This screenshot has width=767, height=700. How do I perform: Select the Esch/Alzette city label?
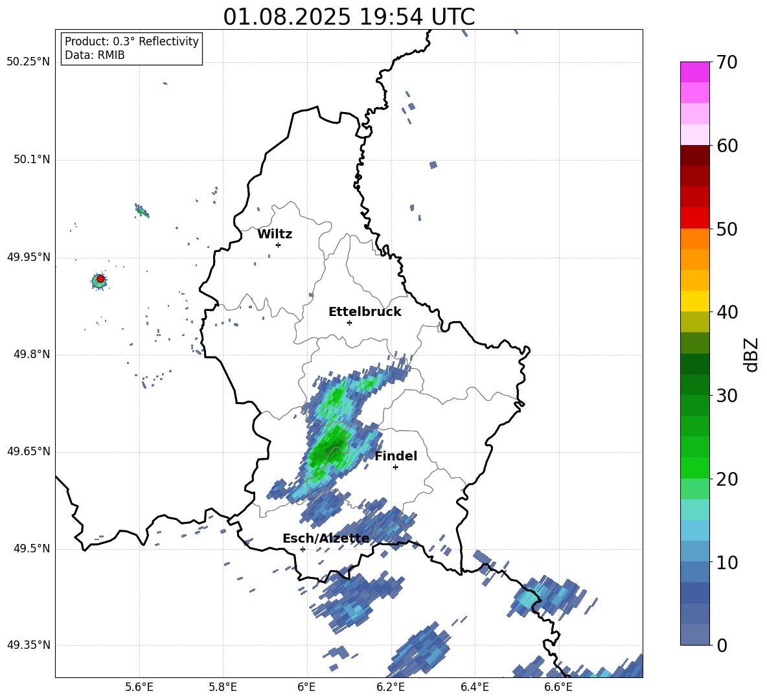pos(326,538)
